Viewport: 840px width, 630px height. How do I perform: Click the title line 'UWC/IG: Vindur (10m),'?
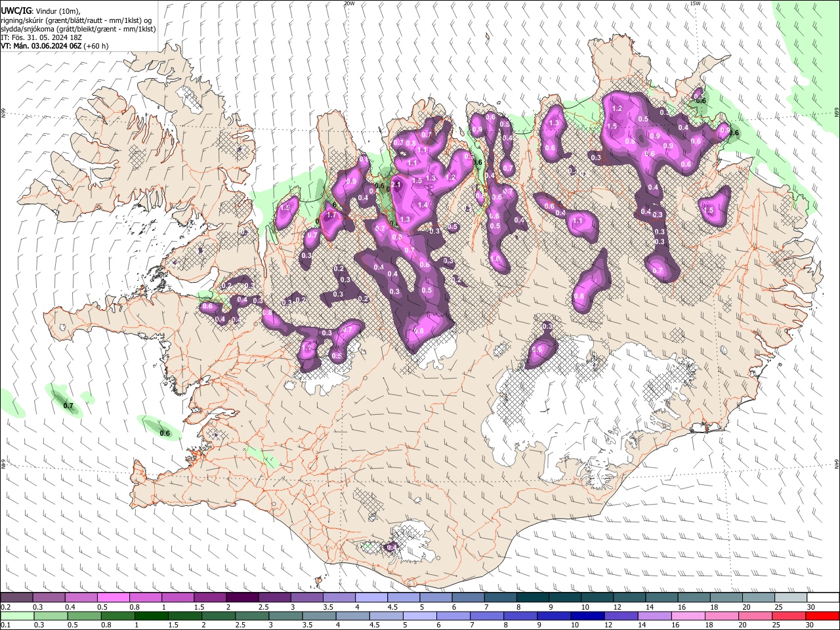click(41, 11)
